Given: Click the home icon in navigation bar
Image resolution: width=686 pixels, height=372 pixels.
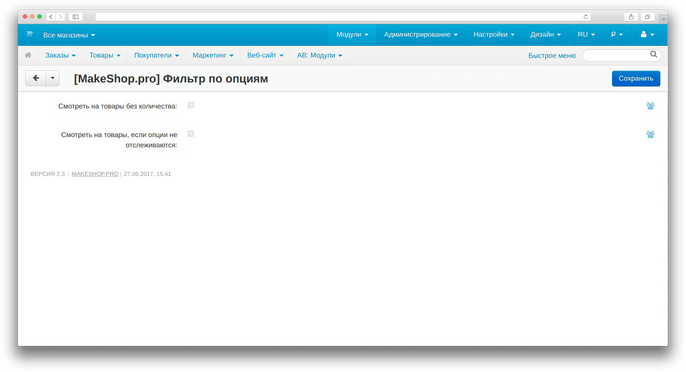Looking at the screenshot, I should click(x=28, y=55).
